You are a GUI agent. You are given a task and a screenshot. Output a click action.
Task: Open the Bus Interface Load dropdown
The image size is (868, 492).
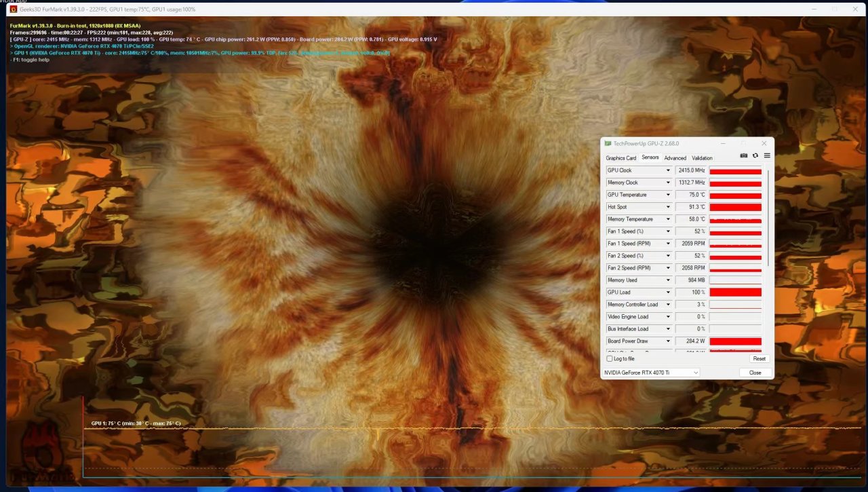click(668, 329)
